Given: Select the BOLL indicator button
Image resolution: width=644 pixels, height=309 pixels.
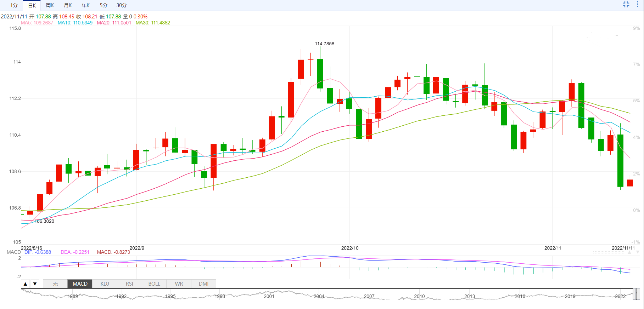Looking at the screenshot, I should point(154,284).
